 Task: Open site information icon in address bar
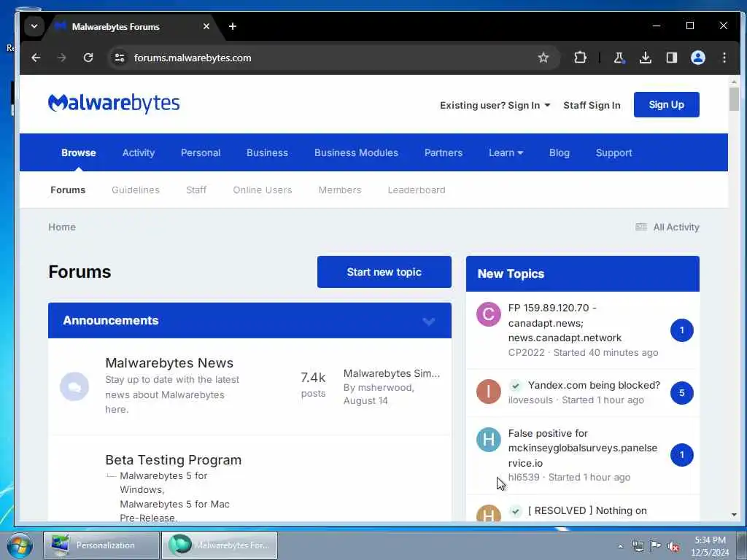pos(119,58)
